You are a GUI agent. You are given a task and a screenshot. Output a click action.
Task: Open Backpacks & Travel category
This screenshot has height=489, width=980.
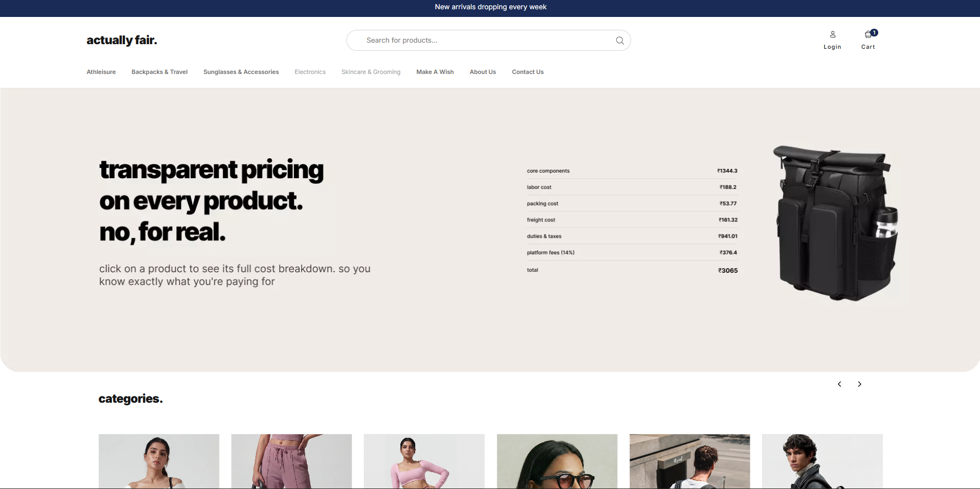(x=159, y=72)
